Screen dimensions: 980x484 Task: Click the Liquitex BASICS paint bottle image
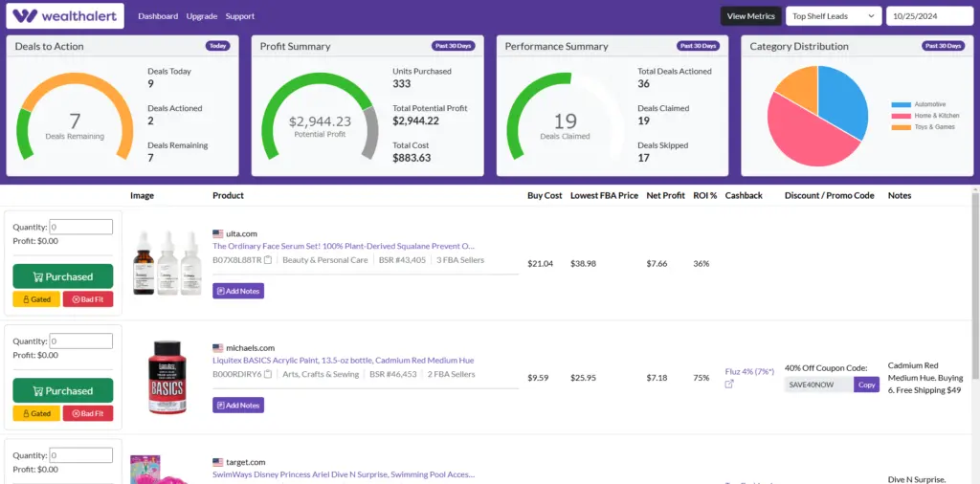[166, 377]
